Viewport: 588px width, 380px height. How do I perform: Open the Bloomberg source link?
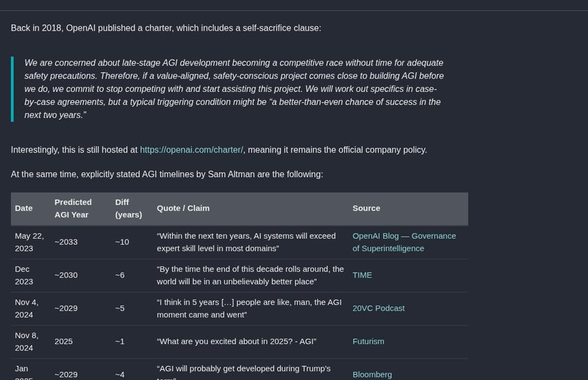[372, 374]
